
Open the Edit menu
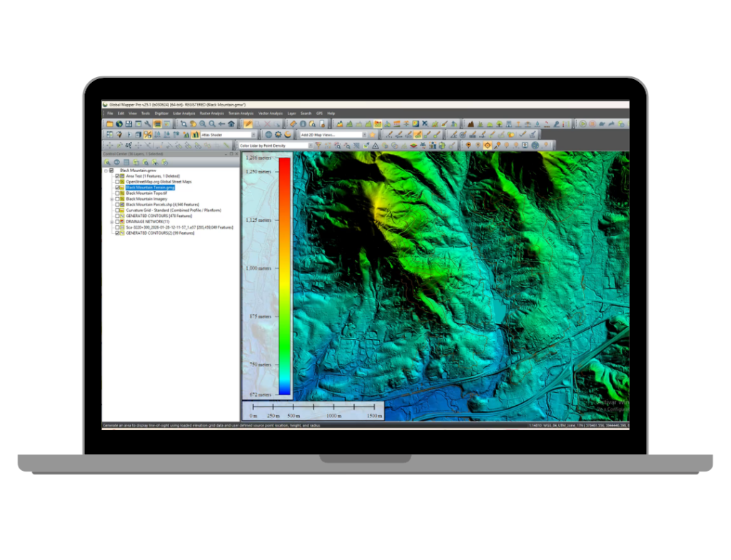121,113
